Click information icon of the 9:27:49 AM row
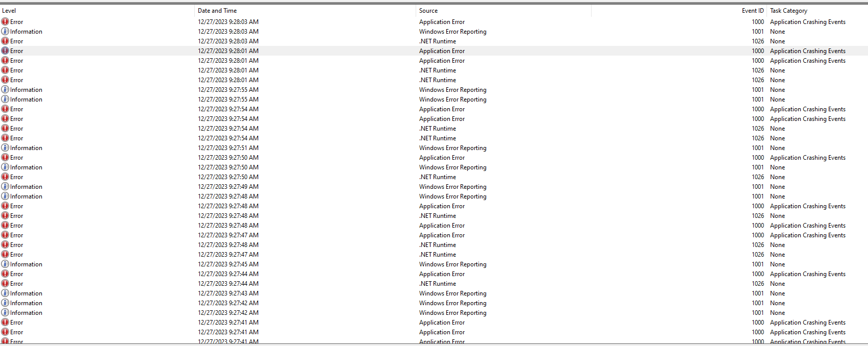The image size is (868, 346). (5, 187)
